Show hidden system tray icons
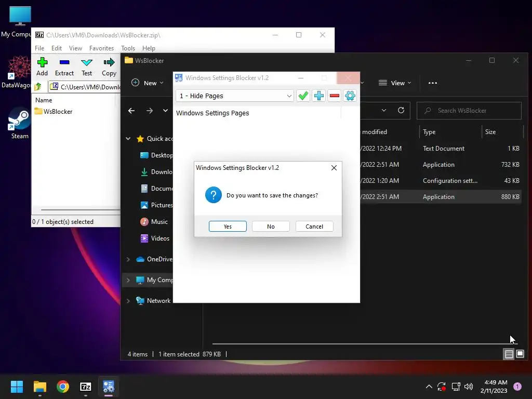This screenshot has height=399, width=532. coord(429,387)
